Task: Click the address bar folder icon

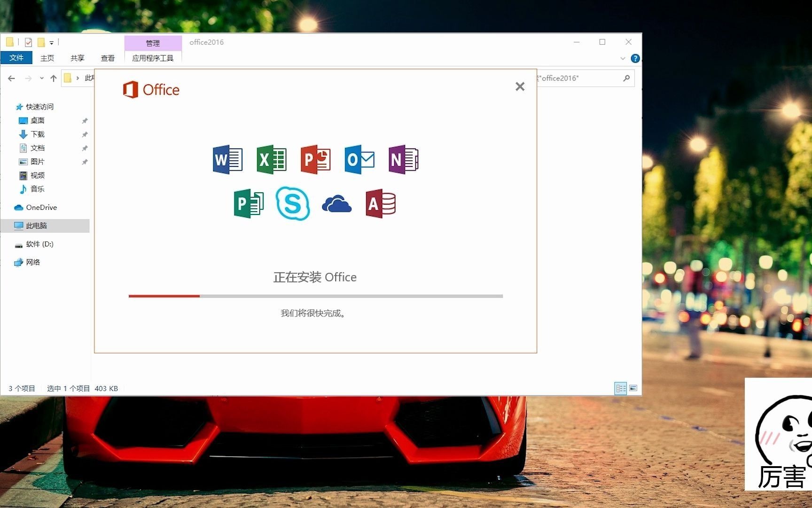Action: pyautogui.click(x=68, y=78)
